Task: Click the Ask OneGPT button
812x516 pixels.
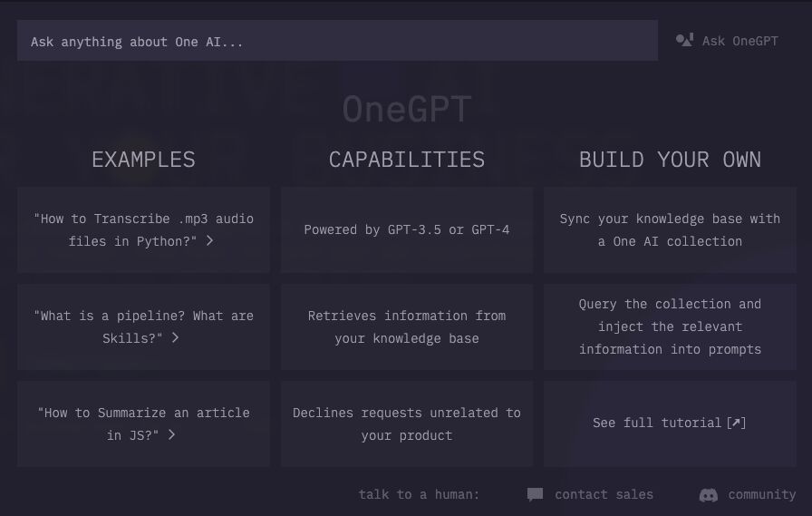Action: pos(727,41)
